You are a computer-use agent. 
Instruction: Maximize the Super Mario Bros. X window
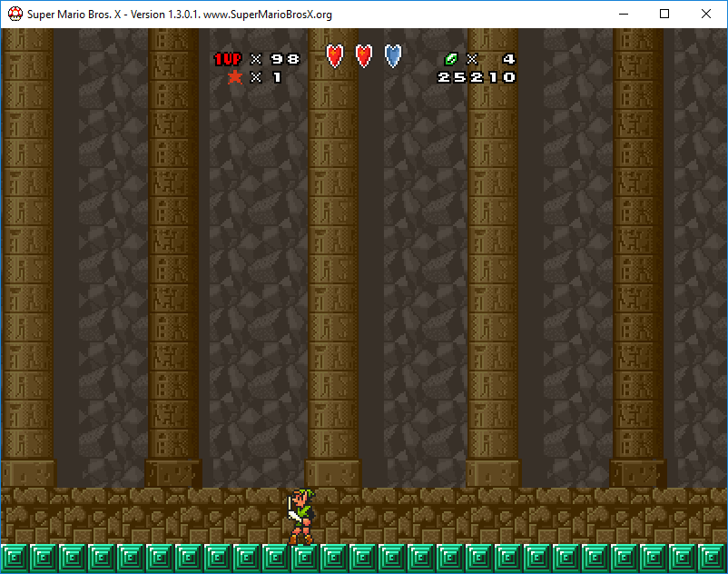pyautogui.click(x=664, y=14)
